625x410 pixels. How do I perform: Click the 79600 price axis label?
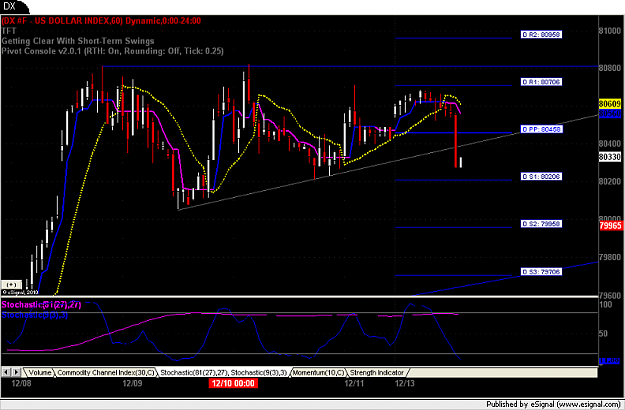point(610,295)
